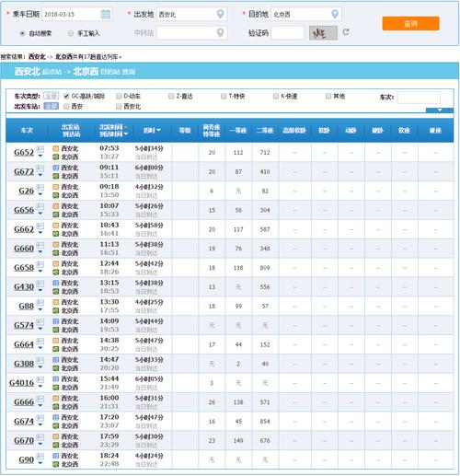The width and height of the screenshot is (460, 476).
Task: Click the location pin in 中转站 field
Action: [x=220, y=32]
